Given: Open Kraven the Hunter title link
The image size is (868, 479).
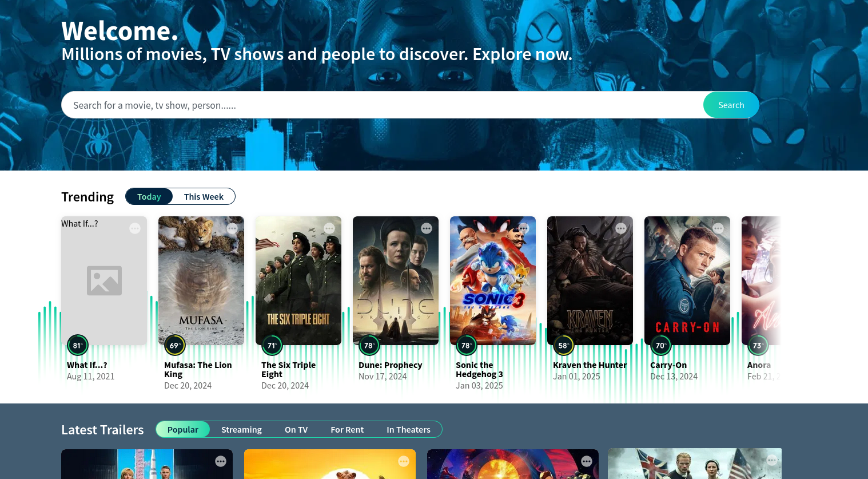Looking at the screenshot, I should (x=590, y=365).
